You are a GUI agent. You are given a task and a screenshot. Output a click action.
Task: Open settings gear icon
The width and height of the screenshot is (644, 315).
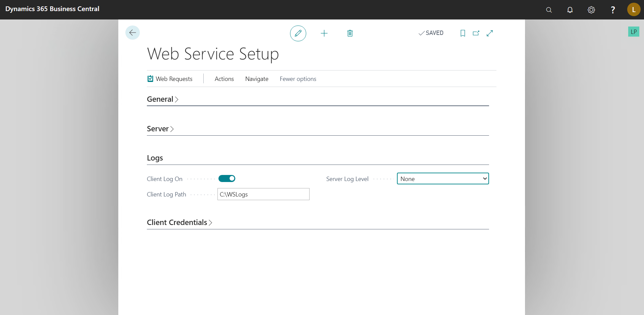591,10
